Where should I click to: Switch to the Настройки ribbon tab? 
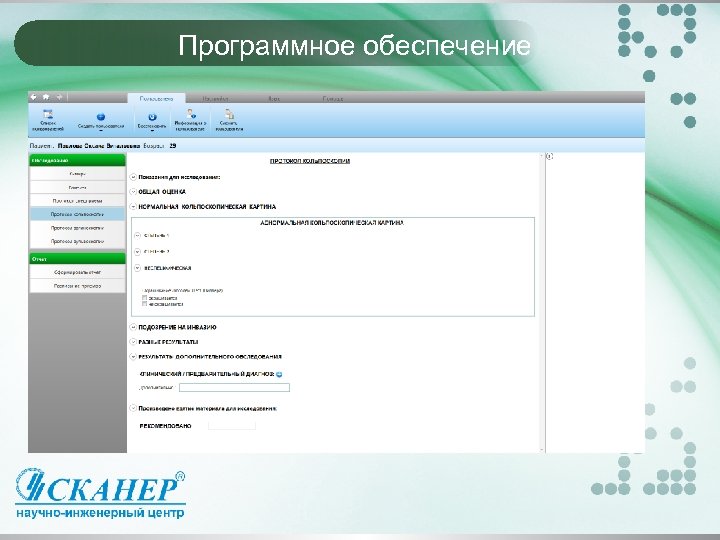[x=215, y=98]
